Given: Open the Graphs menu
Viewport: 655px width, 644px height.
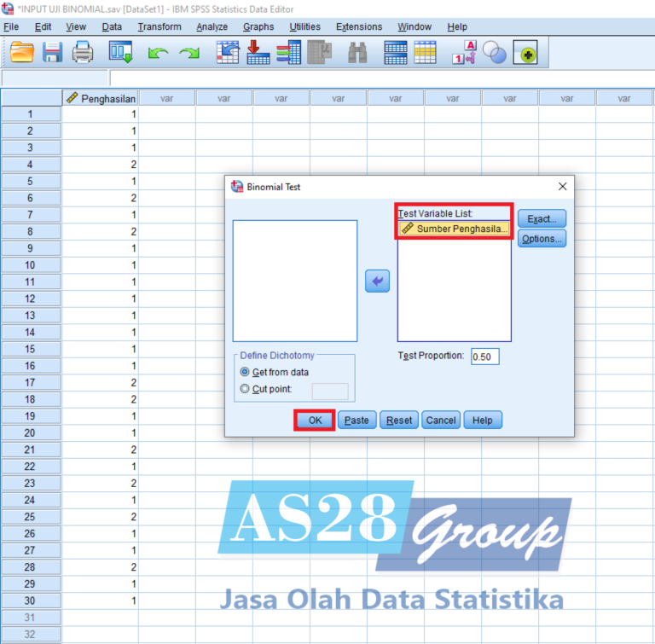Looking at the screenshot, I should (x=258, y=26).
